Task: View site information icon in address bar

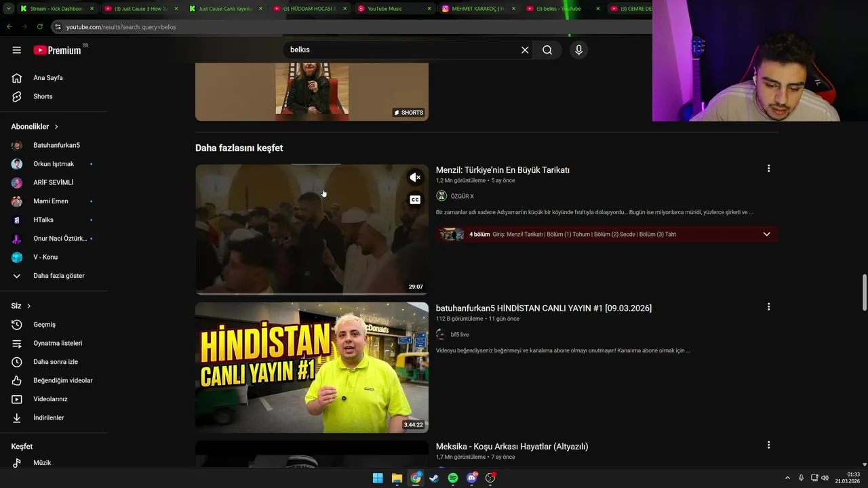Action: [x=58, y=27]
